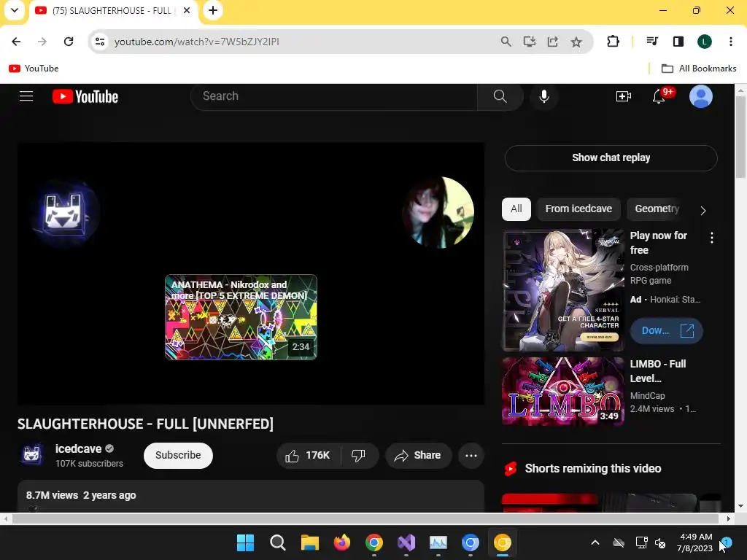Reload the page
Image resolution: width=747 pixels, height=560 pixels.
click(69, 42)
